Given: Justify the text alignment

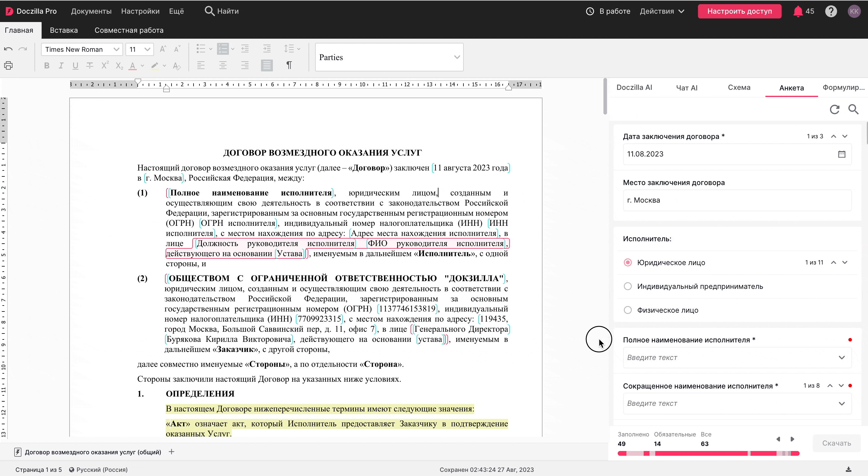Looking at the screenshot, I should coord(267,65).
